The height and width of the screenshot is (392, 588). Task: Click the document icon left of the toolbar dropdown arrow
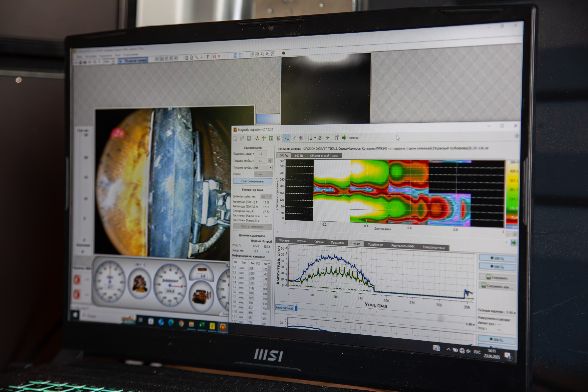pyautogui.click(x=310, y=138)
